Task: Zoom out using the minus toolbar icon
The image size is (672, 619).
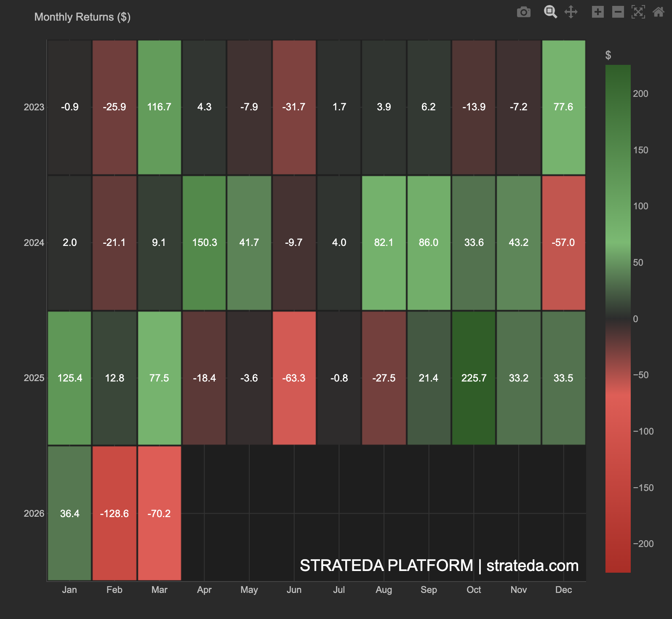Action: pos(618,12)
